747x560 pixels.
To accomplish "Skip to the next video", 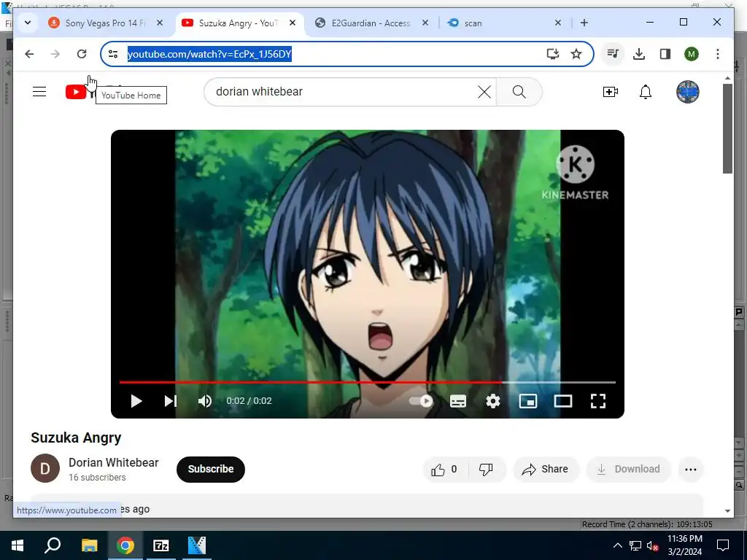I will click(x=171, y=401).
